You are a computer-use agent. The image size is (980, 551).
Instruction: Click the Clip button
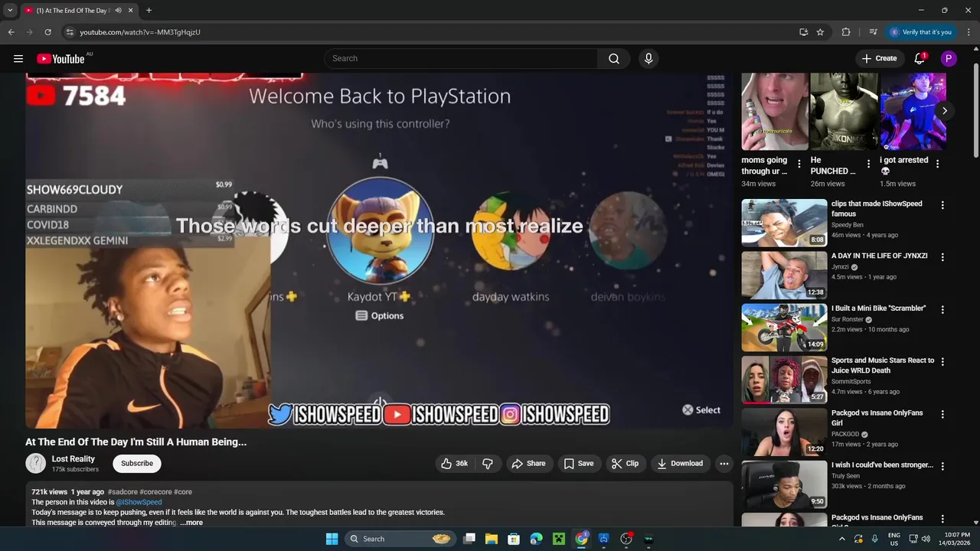625,464
